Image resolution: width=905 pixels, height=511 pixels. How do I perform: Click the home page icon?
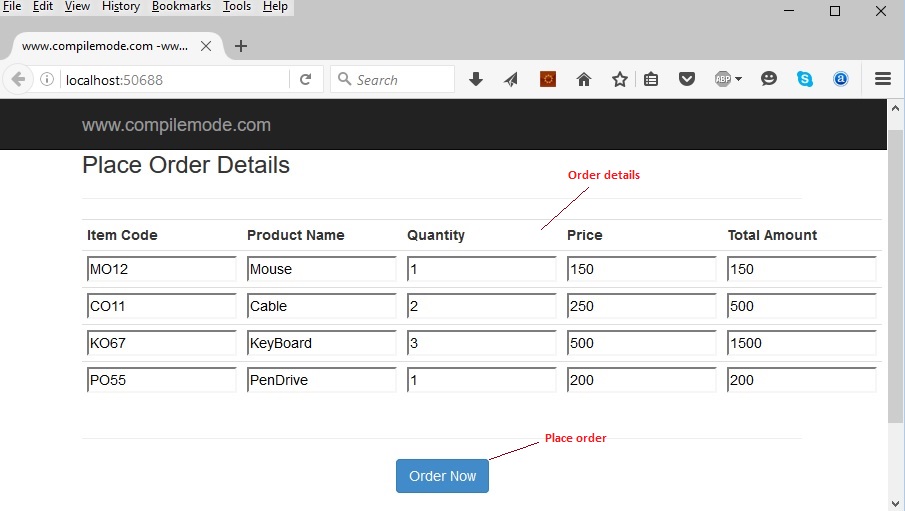pyautogui.click(x=584, y=79)
